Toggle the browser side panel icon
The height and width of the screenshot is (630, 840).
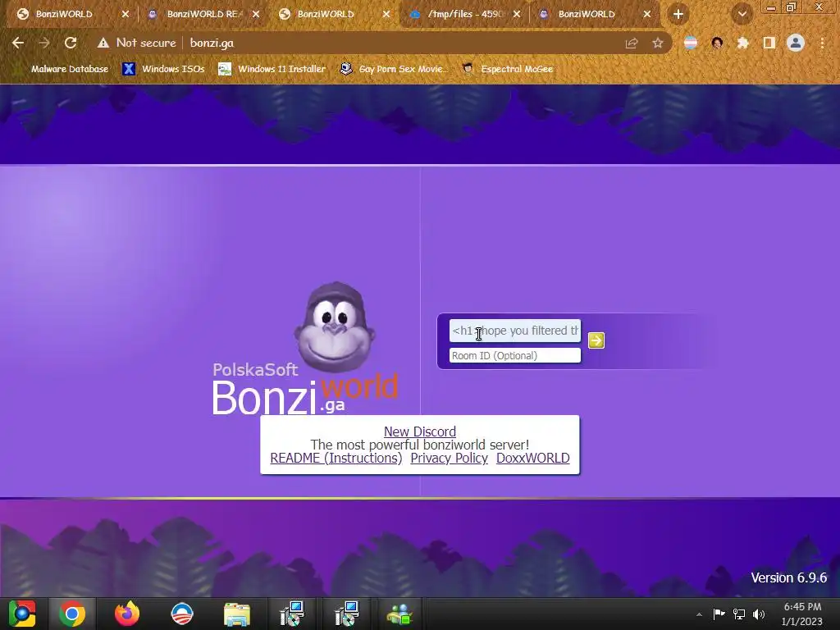click(769, 43)
